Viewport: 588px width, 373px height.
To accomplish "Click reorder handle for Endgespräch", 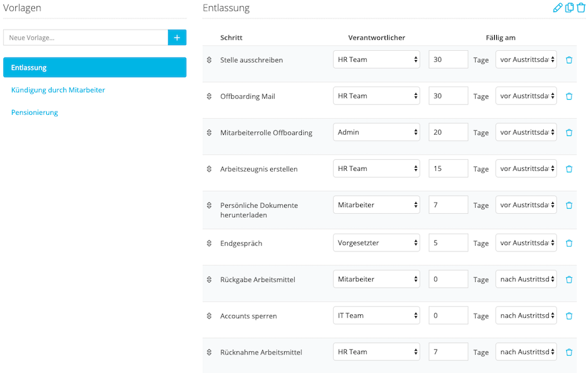I will [209, 244].
